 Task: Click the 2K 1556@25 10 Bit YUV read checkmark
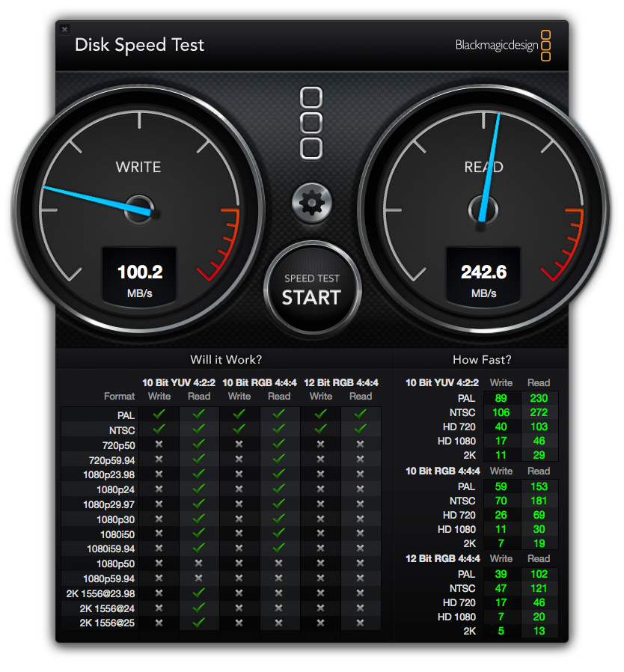click(198, 623)
